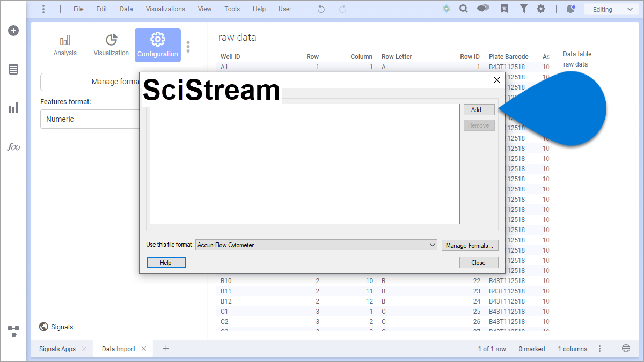Open the Find magnifier icon
The image size is (644, 362).
coord(464,9)
